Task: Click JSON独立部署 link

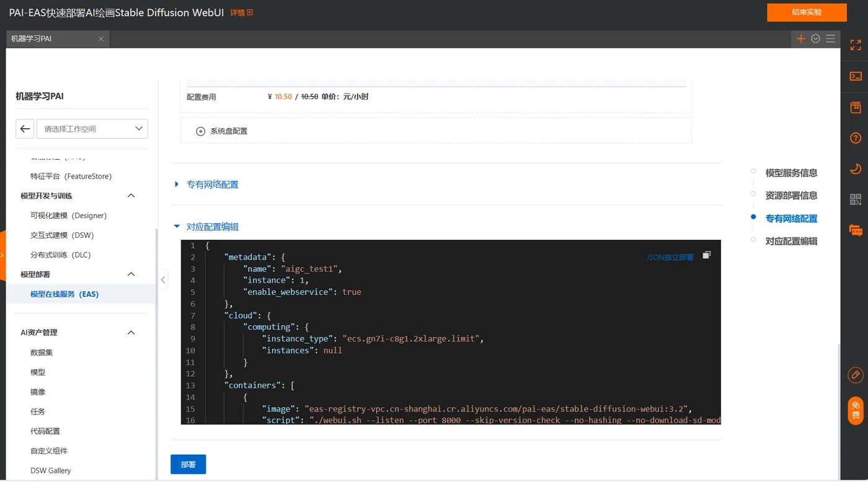Action: tap(670, 257)
